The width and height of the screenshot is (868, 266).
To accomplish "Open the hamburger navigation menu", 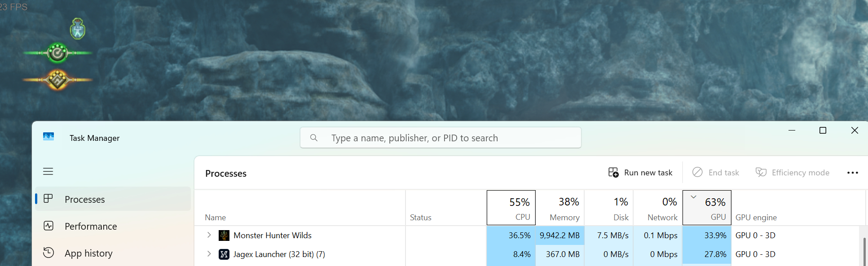I will coord(48,171).
